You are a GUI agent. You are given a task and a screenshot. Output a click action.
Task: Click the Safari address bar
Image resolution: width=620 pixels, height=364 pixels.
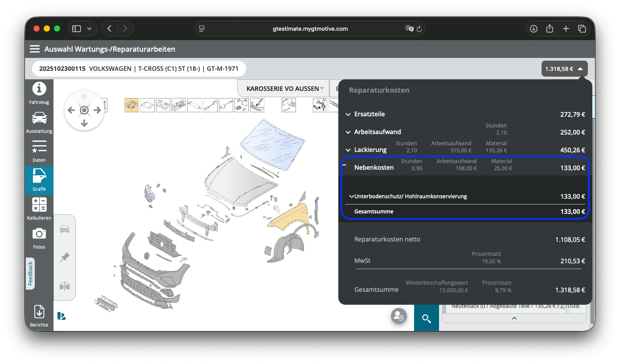310,29
